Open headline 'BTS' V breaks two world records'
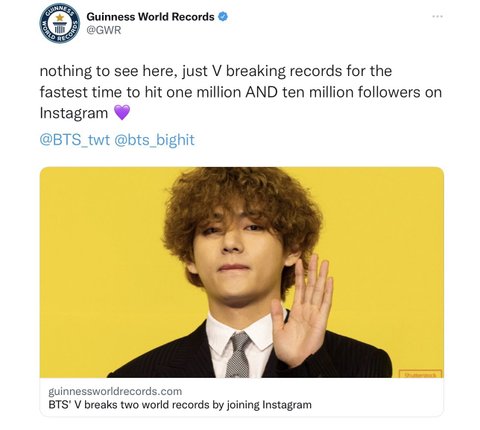This screenshot has height=430, width=480. coord(180,405)
